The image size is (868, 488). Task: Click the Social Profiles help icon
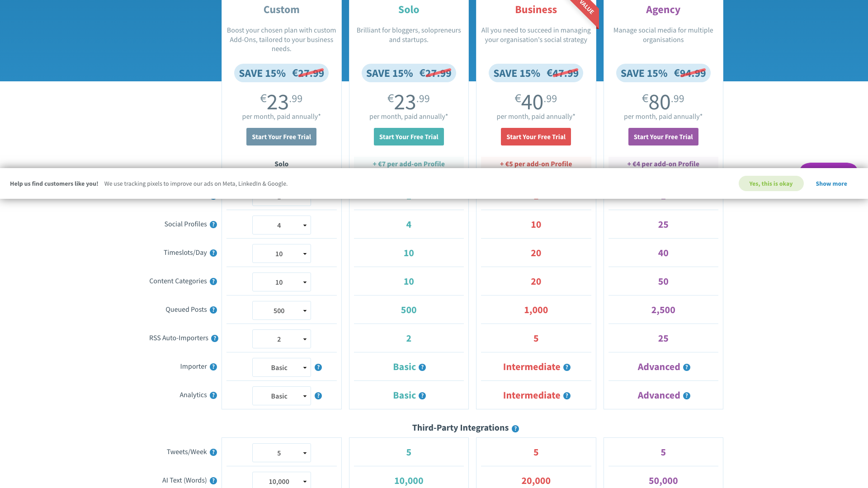coord(213,225)
